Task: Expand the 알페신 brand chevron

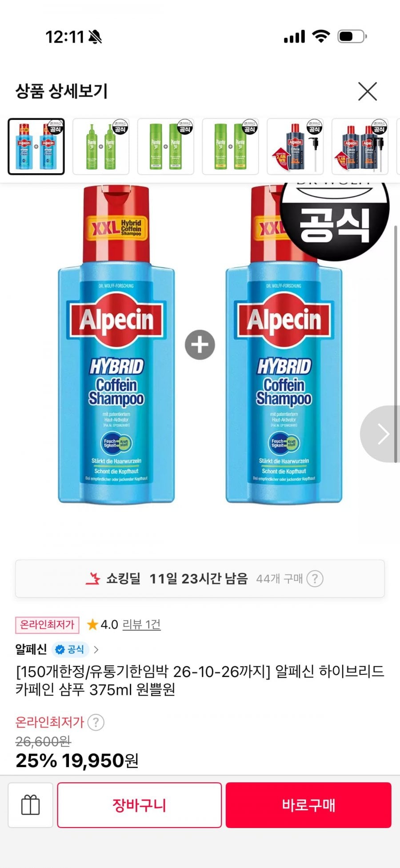Action: click(x=96, y=649)
